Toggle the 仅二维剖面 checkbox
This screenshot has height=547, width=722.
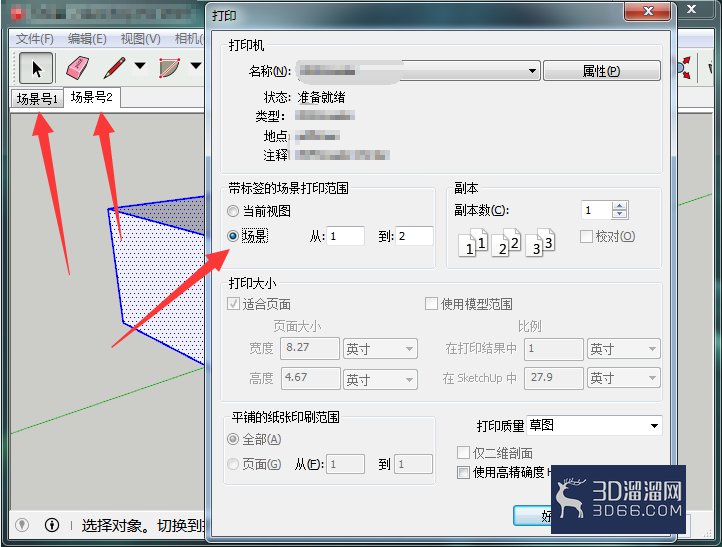[x=463, y=453]
